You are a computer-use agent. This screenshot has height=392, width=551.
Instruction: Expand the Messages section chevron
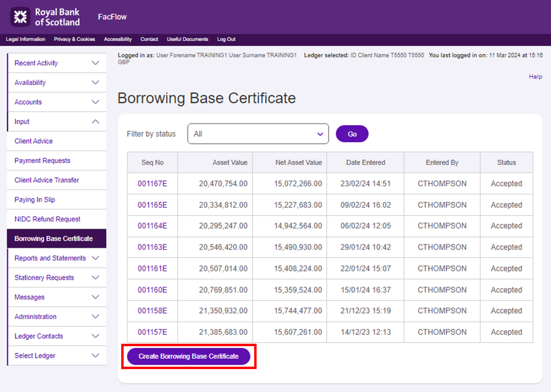point(95,297)
